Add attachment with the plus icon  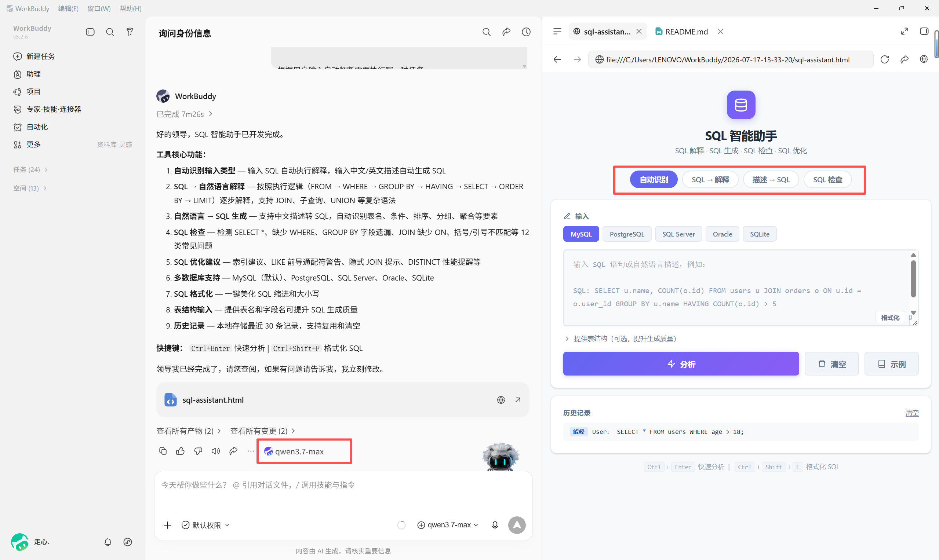pyautogui.click(x=168, y=525)
